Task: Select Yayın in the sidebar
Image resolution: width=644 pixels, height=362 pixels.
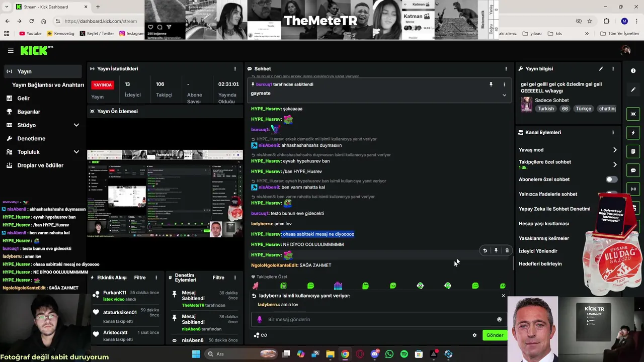Action: (42, 71)
